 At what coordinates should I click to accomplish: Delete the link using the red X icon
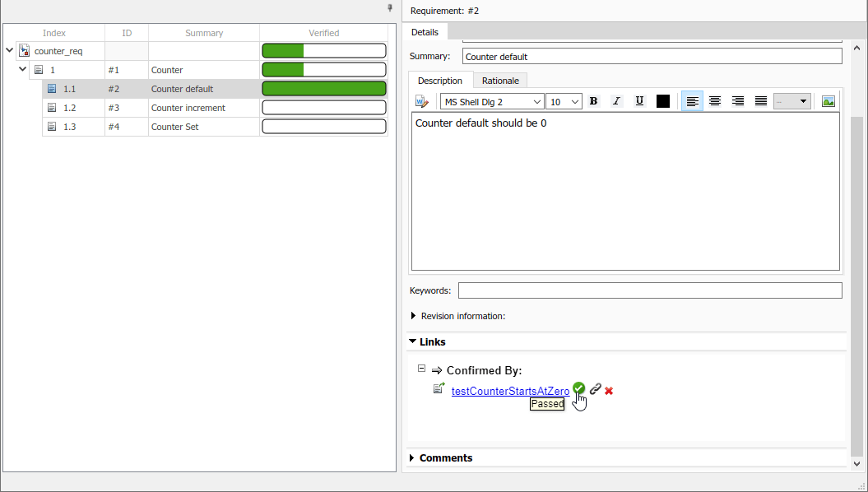click(608, 390)
